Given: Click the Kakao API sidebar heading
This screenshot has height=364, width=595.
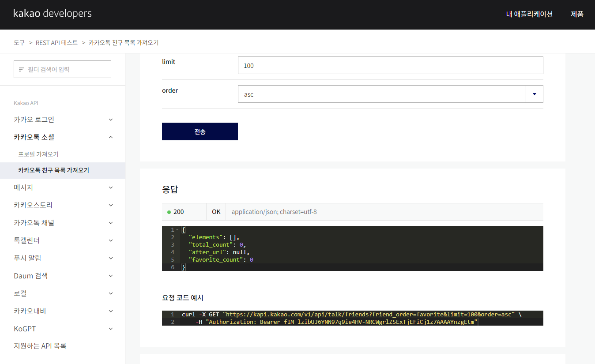Looking at the screenshot, I should click(x=26, y=103).
